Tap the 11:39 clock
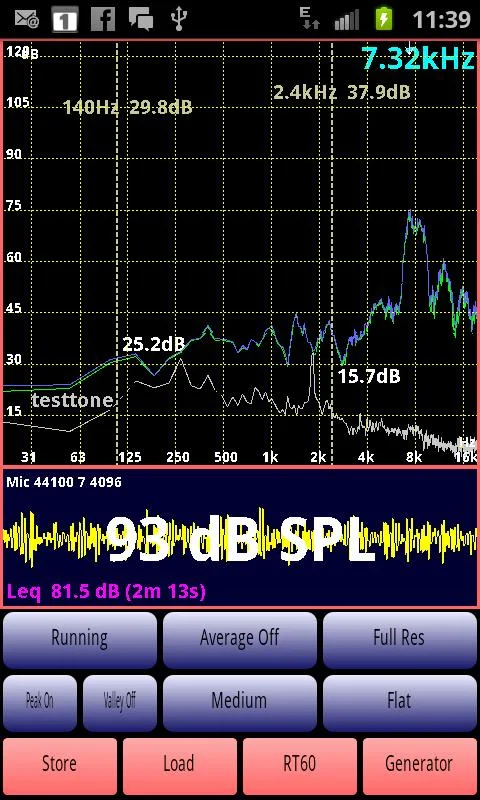 pyautogui.click(x=441, y=19)
